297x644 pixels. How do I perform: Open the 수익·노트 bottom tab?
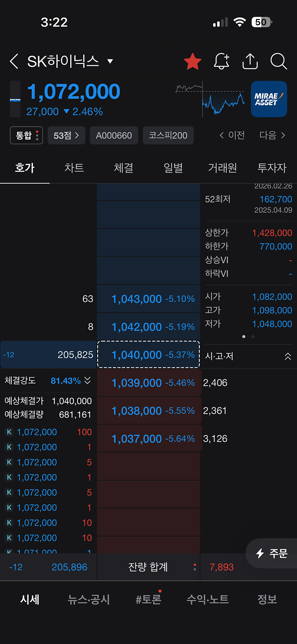coord(207,599)
